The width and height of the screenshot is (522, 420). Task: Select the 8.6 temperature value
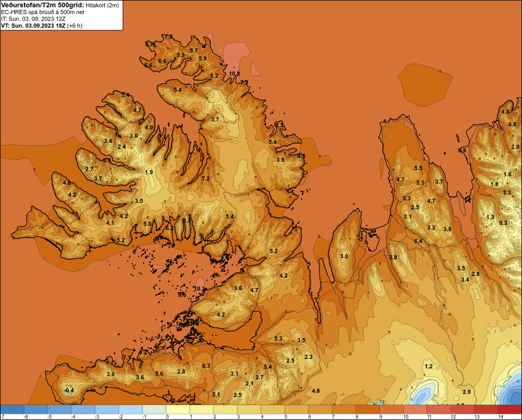point(182,295)
